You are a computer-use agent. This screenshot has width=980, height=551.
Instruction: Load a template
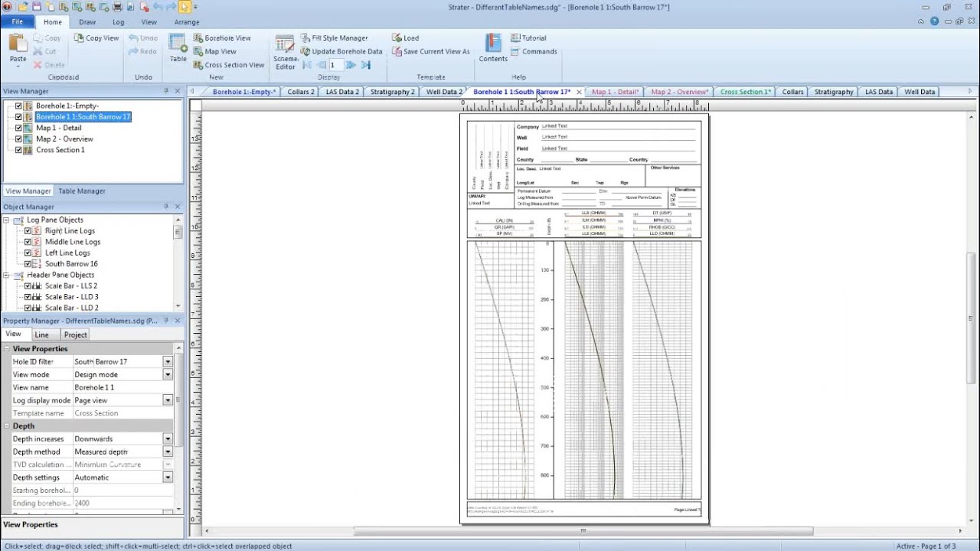tap(406, 37)
